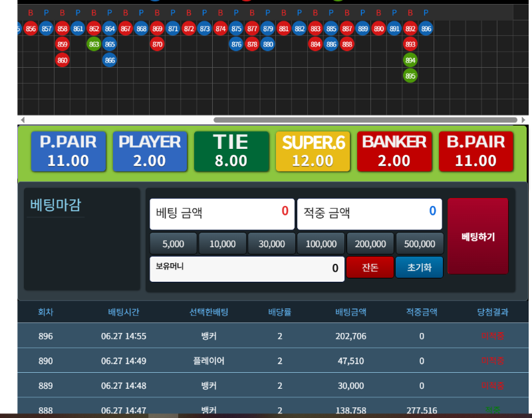
Task: Reset the bet with 초기화 button
Action: pos(420,267)
